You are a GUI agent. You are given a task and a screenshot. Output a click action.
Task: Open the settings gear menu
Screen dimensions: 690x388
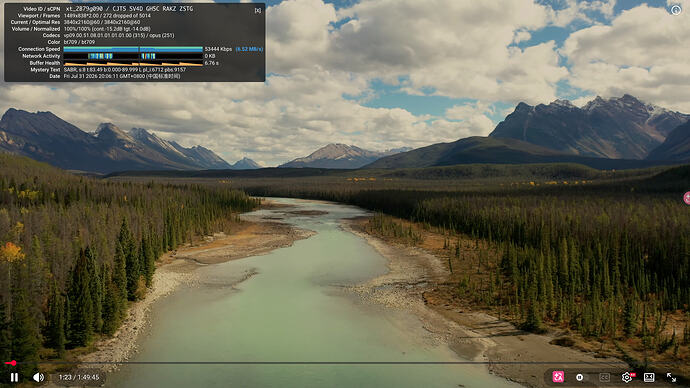627,377
